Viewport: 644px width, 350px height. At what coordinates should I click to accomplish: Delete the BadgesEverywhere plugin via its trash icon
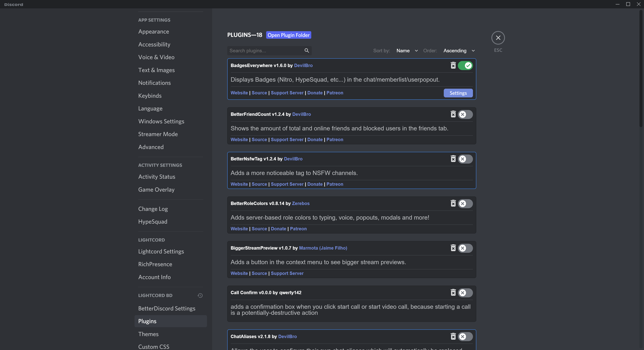(x=453, y=65)
